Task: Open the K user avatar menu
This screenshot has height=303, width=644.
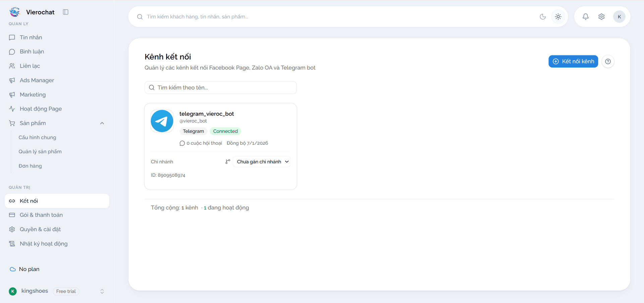Action: point(619,16)
